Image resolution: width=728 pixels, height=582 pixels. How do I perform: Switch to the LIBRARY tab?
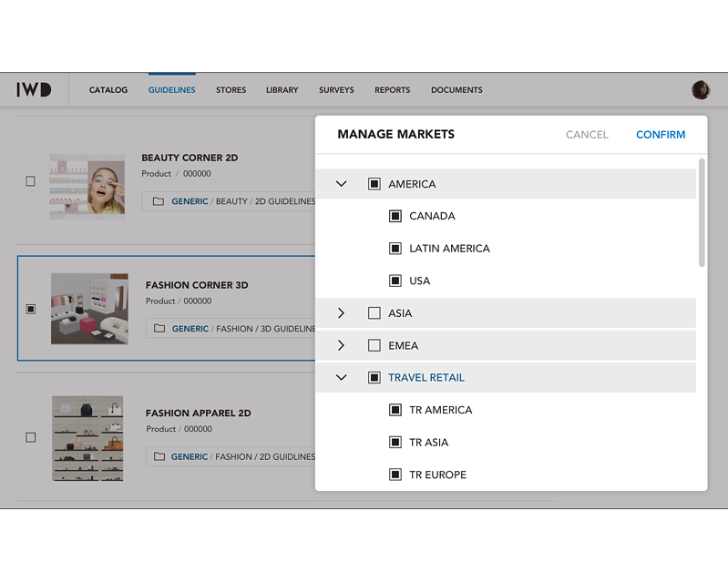(x=282, y=90)
